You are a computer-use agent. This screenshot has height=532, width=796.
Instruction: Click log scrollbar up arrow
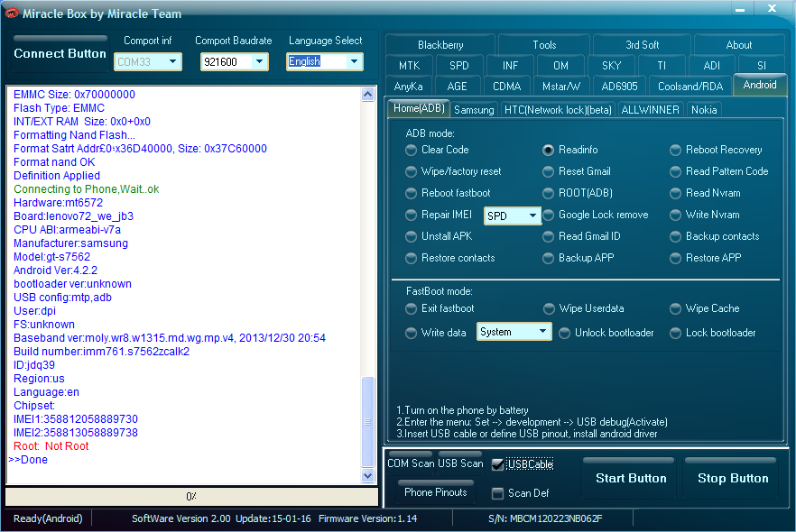point(368,95)
